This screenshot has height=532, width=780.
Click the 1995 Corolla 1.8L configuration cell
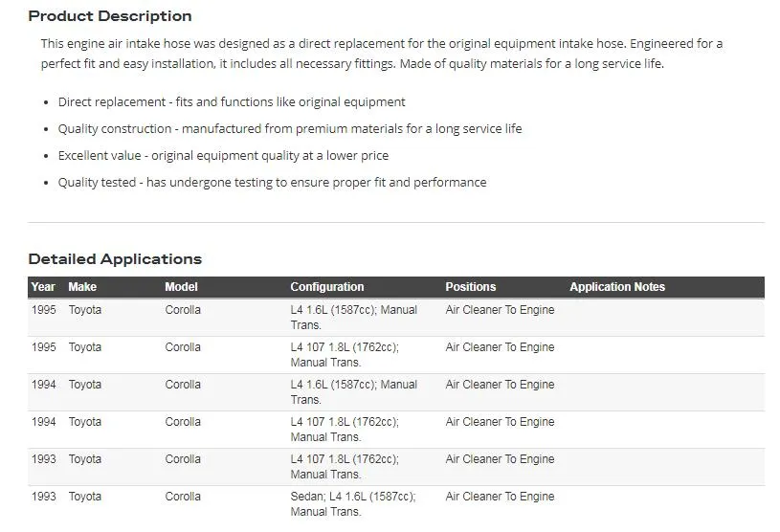click(345, 355)
